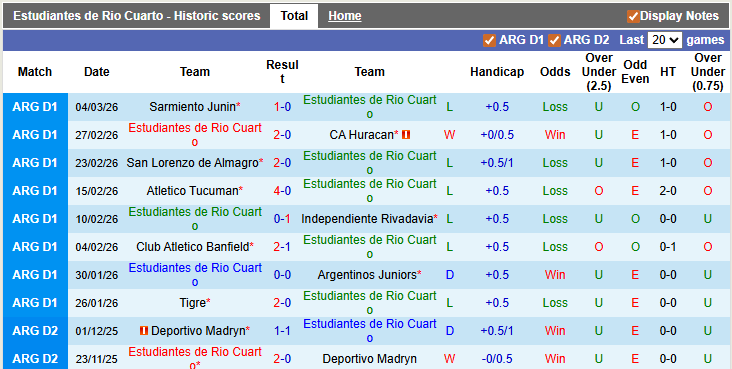Open CA Huracan team link
This screenshot has height=369, width=732.
pos(362,135)
